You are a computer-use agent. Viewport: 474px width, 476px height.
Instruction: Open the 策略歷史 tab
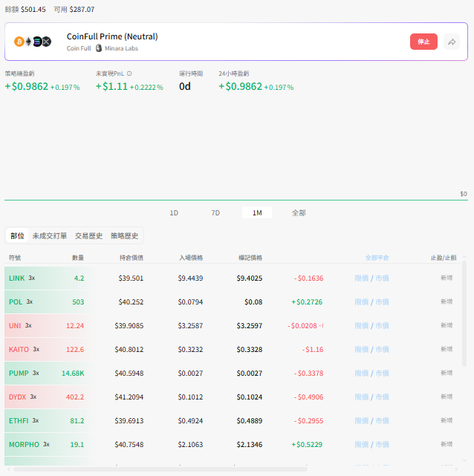(x=125, y=235)
